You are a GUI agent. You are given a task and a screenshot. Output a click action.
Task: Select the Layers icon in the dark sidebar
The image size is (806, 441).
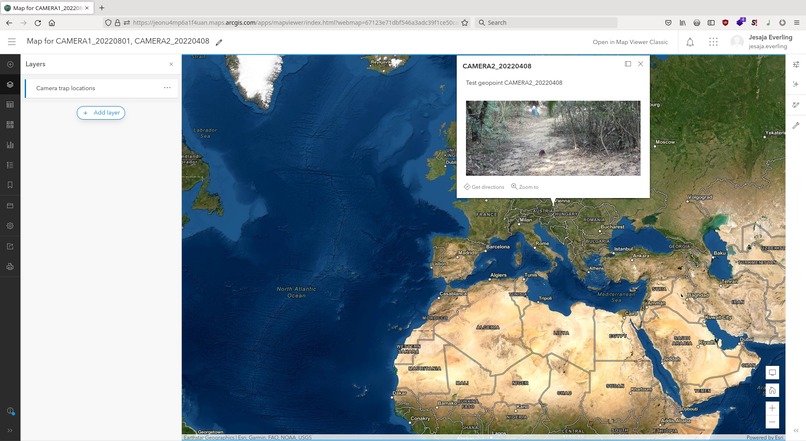point(10,84)
